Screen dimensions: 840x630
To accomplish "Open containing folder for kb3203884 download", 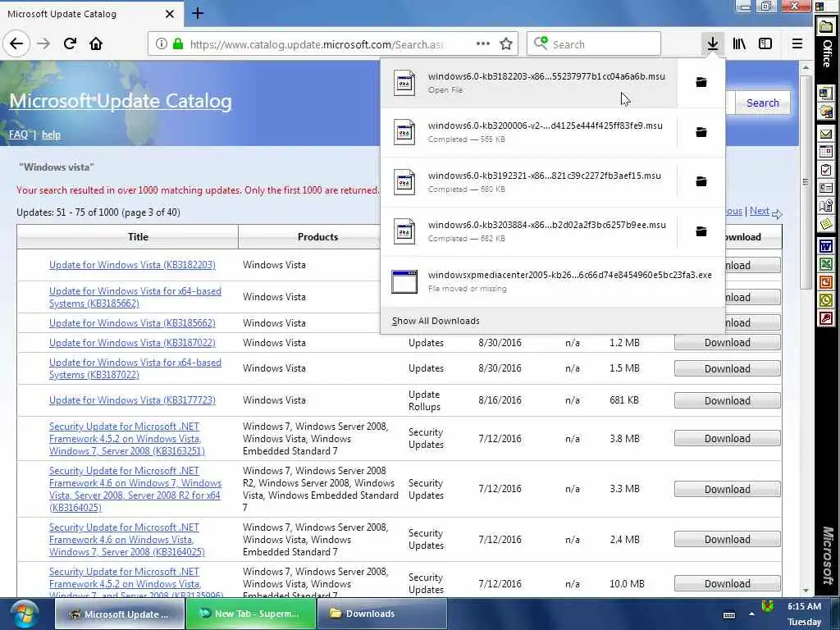I will pos(701,231).
